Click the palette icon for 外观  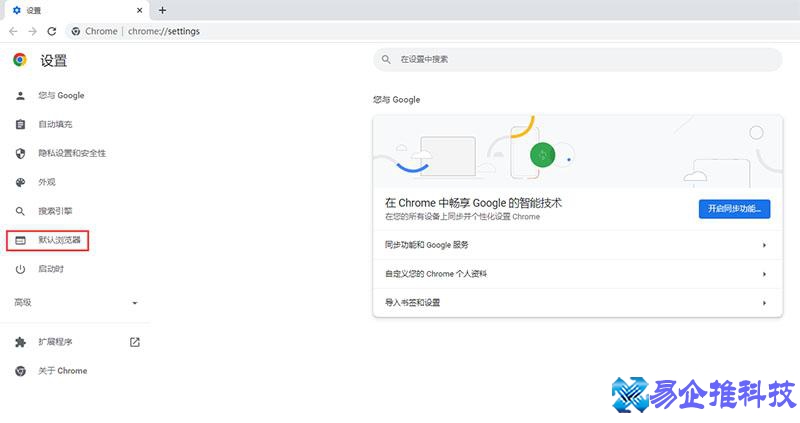[20, 182]
